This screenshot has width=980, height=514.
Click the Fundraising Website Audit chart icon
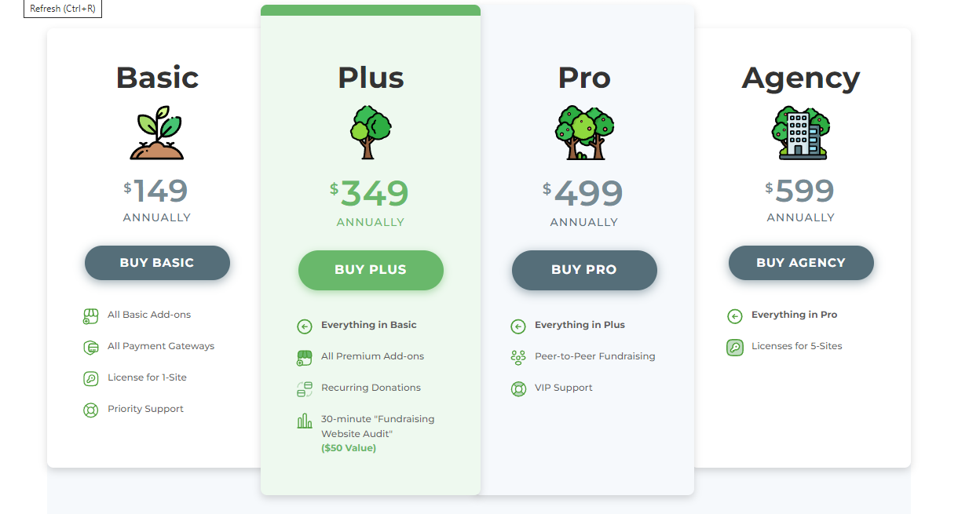305,421
